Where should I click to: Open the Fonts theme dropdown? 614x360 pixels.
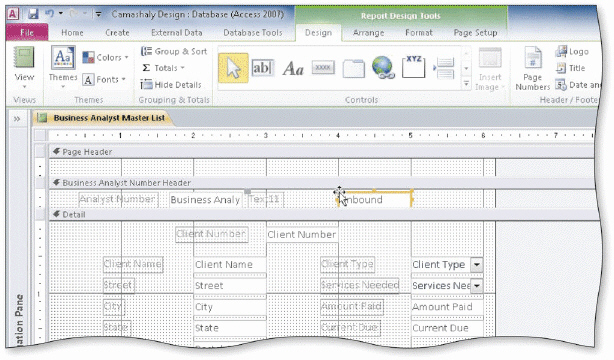click(x=104, y=80)
